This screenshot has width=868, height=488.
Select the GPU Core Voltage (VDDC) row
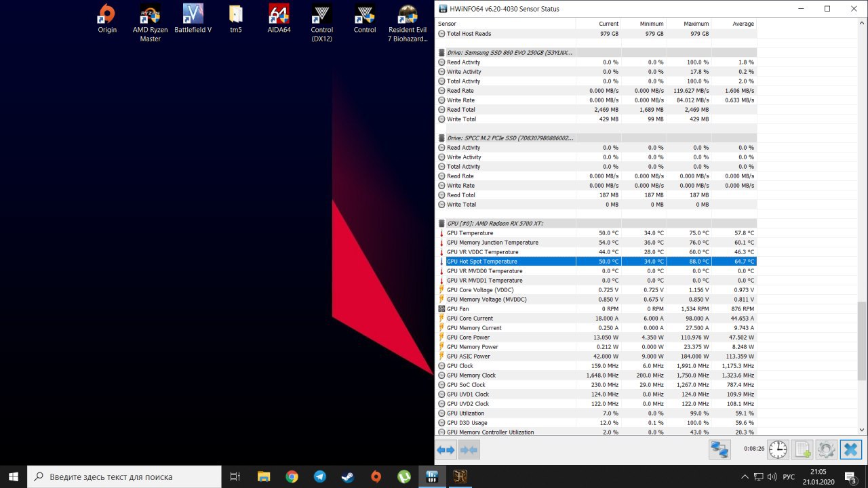tap(596, 289)
